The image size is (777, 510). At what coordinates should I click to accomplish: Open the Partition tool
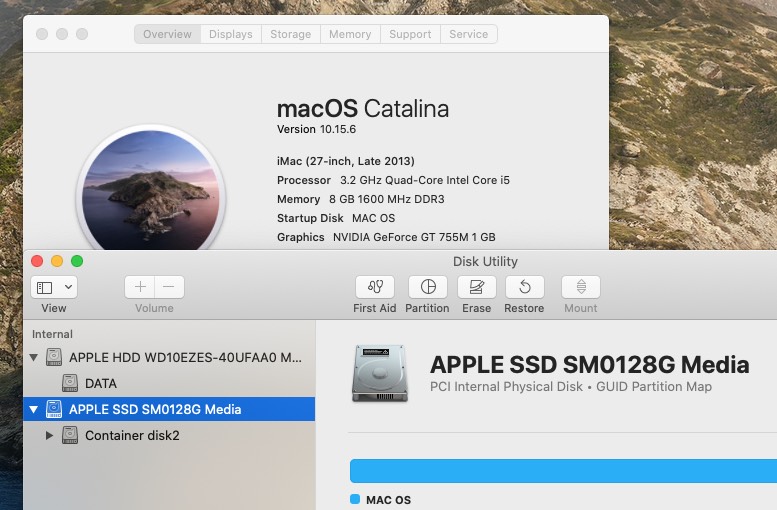[x=428, y=287]
